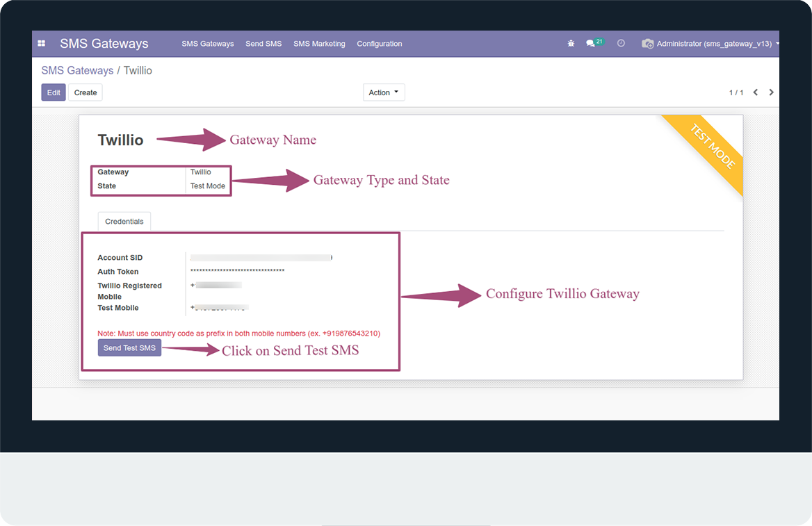The height and width of the screenshot is (526, 812).
Task: Select the masked Auth Token value
Action: 237,271
